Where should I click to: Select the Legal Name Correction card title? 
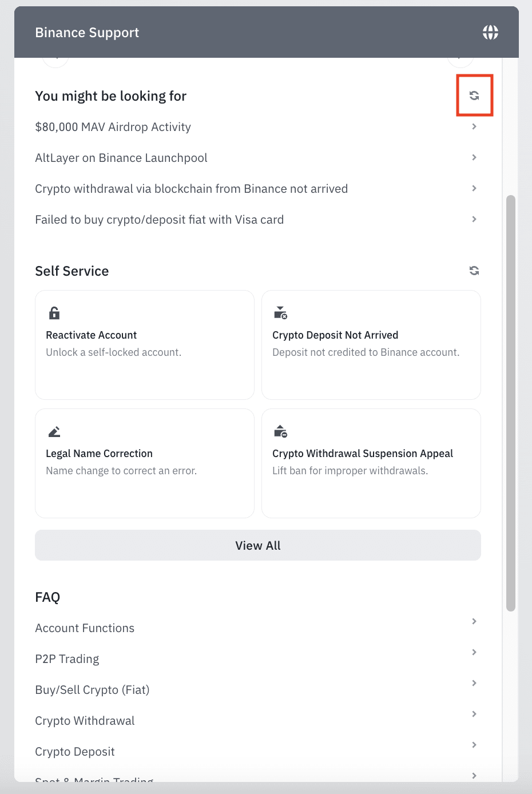pyautogui.click(x=99, y=454)
